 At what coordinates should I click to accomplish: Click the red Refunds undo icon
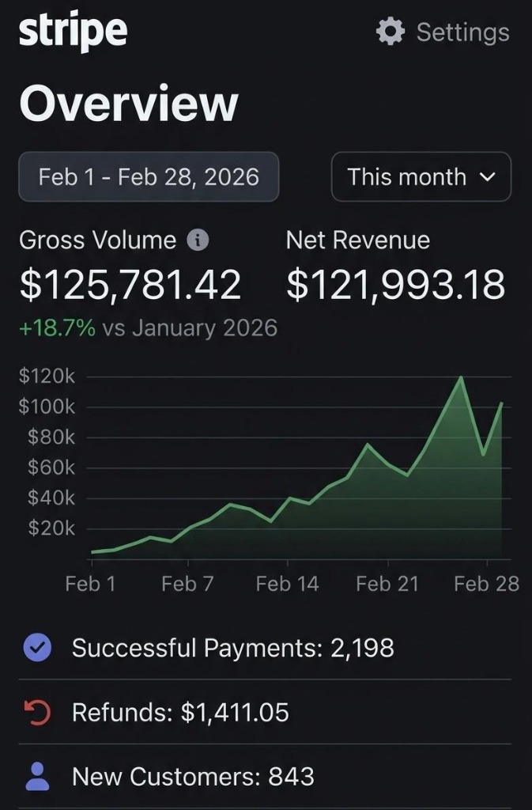click(x=36, y=711)
